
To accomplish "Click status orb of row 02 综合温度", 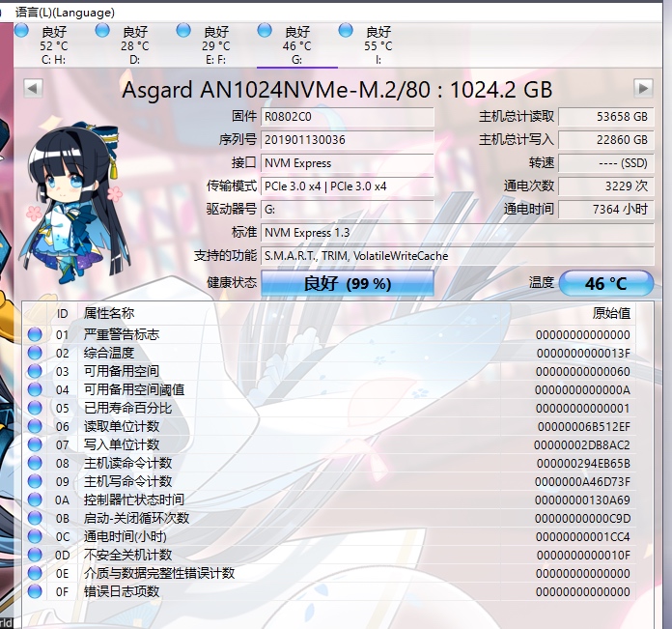I will click(35, 353).
